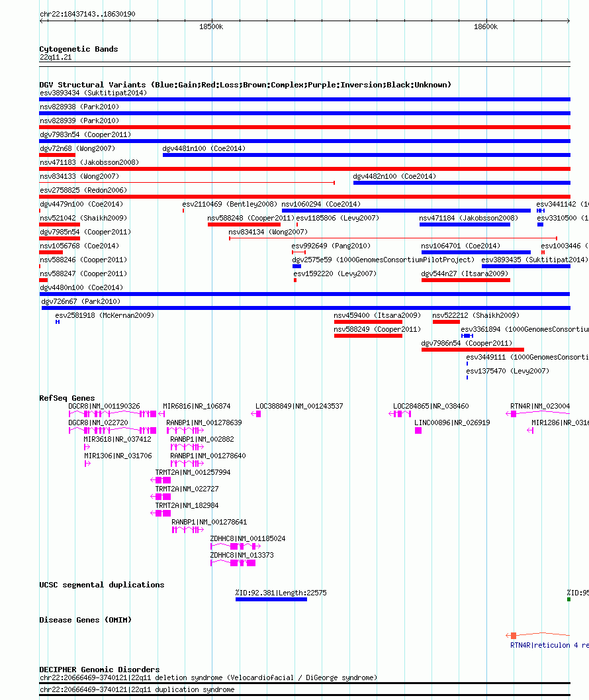The image size is (589, 700).
Task: Select TRMT2A|NM_182984 gene label
Action: click(x=187, y=505)
